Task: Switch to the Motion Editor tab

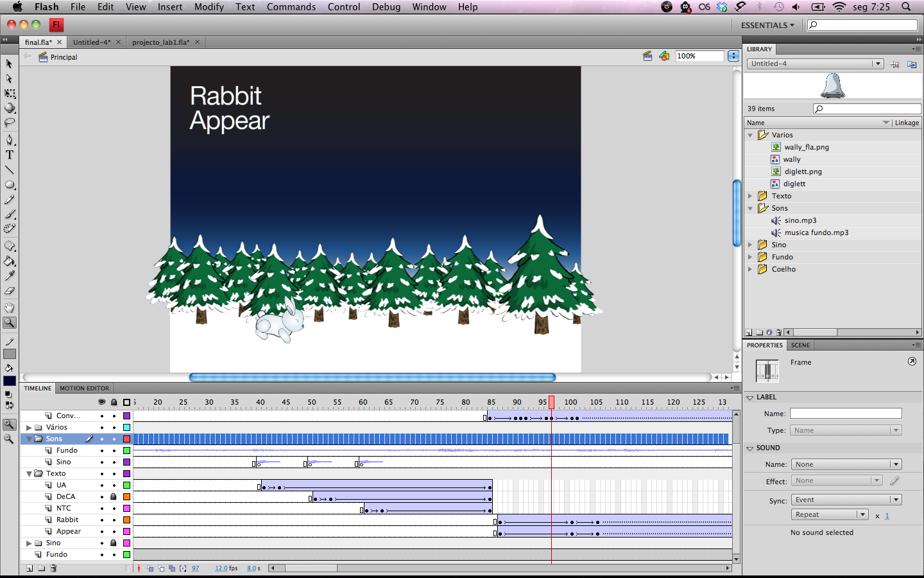Action: point(84,388)
